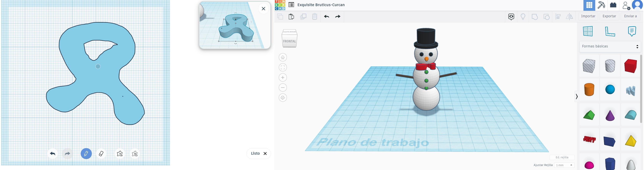The width and height of the screenshot is (644, 170).
Task: Select the Ruler tool icon
Action: 610,31
